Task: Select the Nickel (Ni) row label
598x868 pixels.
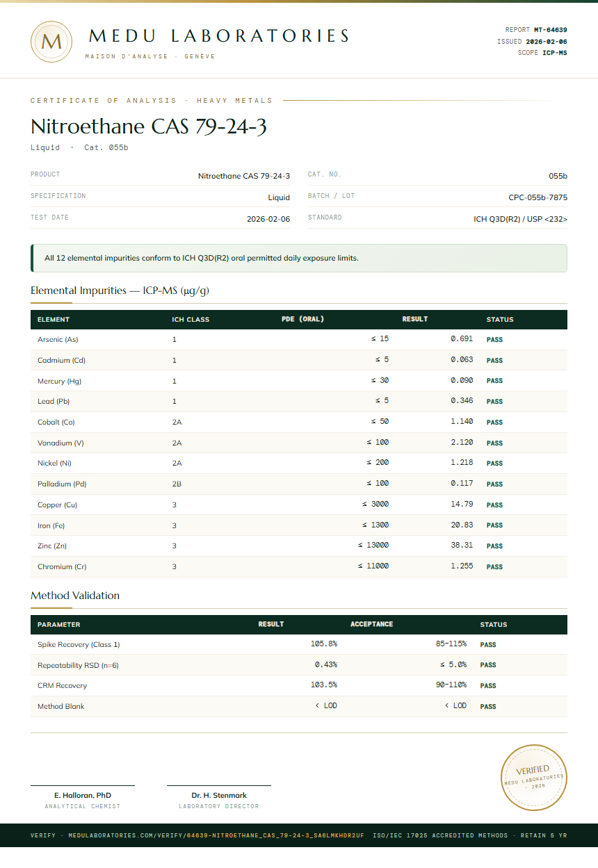Action: [x=54, y=464]
